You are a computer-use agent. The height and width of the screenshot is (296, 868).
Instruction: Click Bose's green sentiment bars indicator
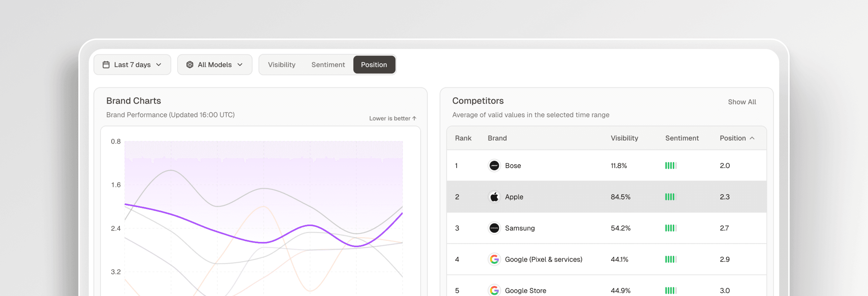(671, 166)
